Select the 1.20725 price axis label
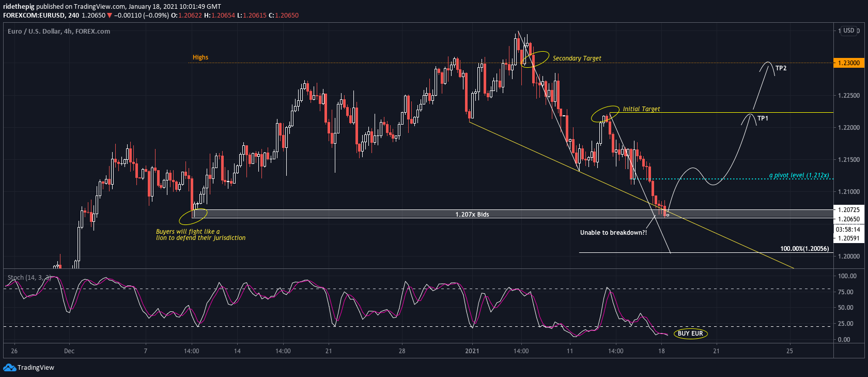Image resolution: width=868 pixels, height=377 pixels. (x=849, y=210)
